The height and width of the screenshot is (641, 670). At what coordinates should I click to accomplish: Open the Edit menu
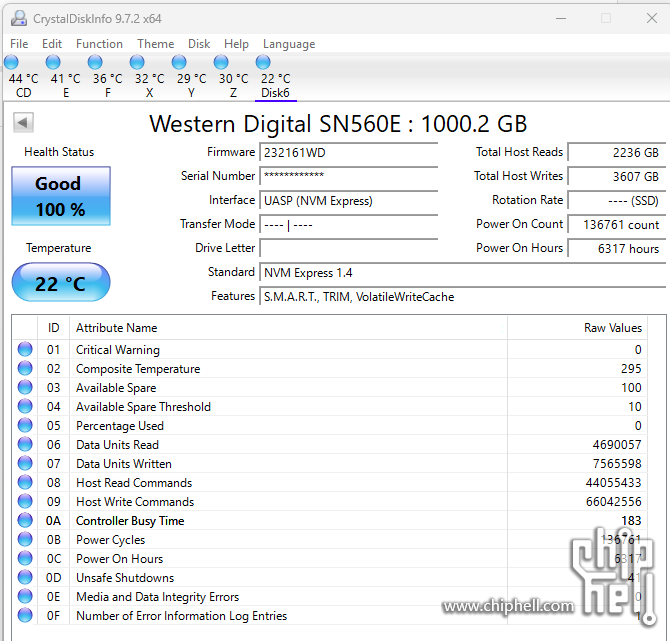[52, 44]
